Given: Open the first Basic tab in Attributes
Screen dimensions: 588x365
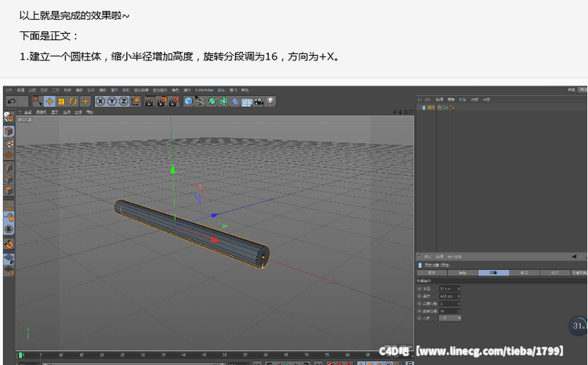Looking at the screenshot, I should [432, 273].
